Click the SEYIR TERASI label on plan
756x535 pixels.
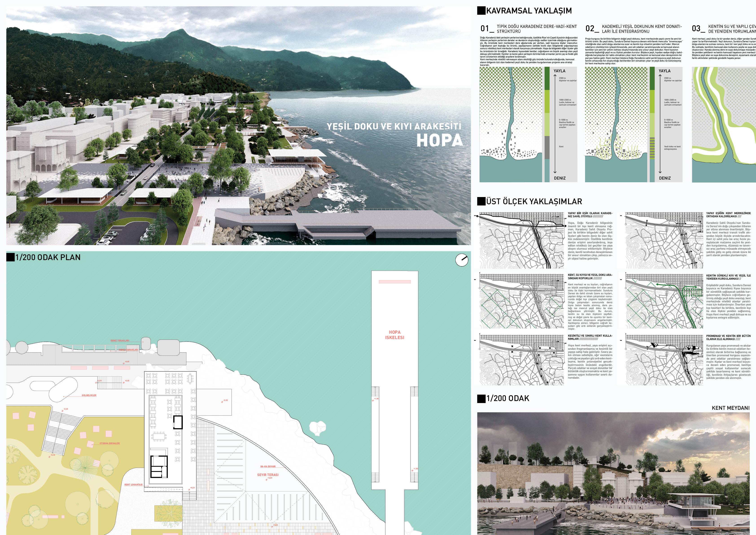coord(268,475)
